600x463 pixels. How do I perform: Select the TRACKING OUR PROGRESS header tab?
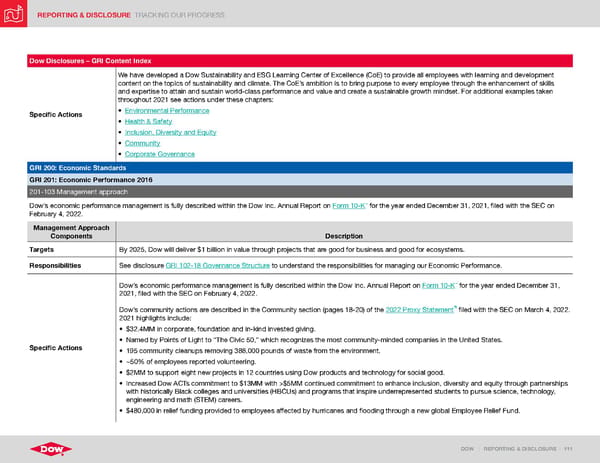point(179,15)
